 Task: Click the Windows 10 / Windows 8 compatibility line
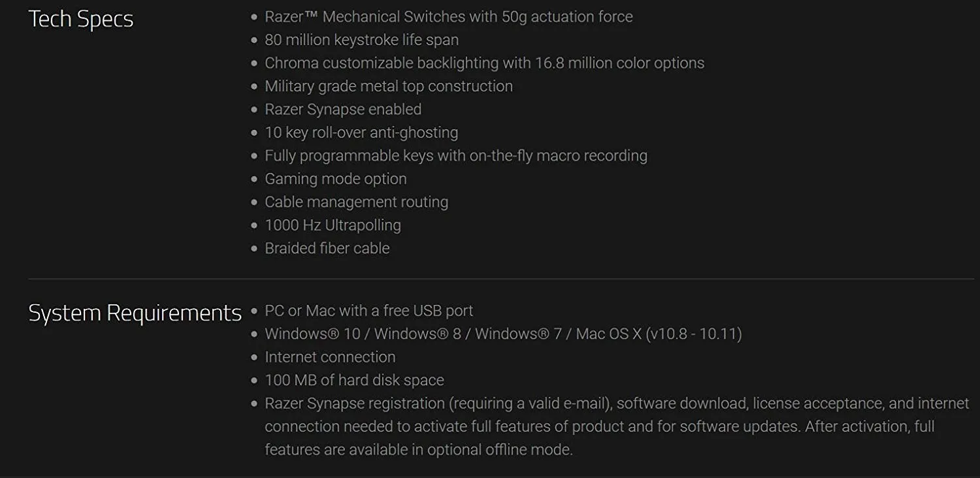pos(503,334)
